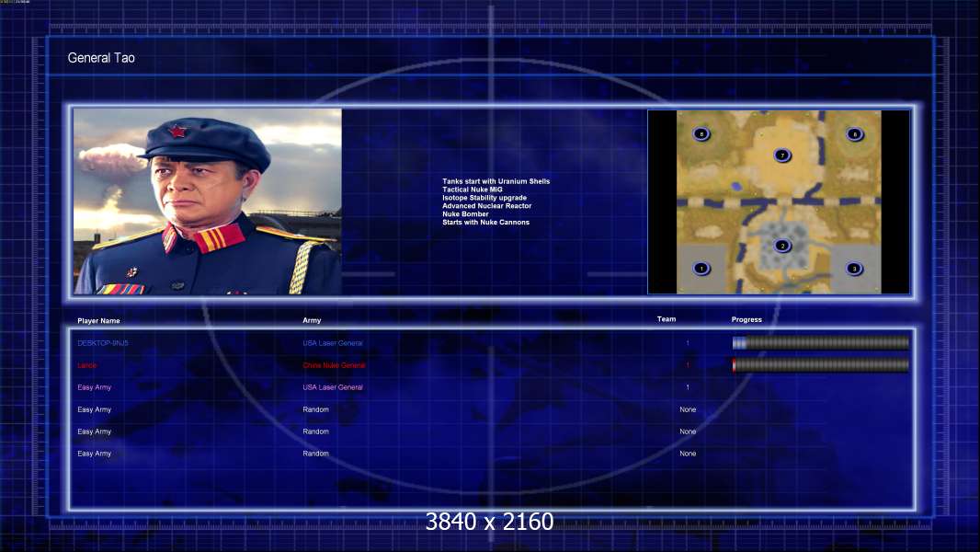The image size is (980, 552).
Task: Click the Tactical Nuke MiG bonus text
Action: (x=473, y=190)
